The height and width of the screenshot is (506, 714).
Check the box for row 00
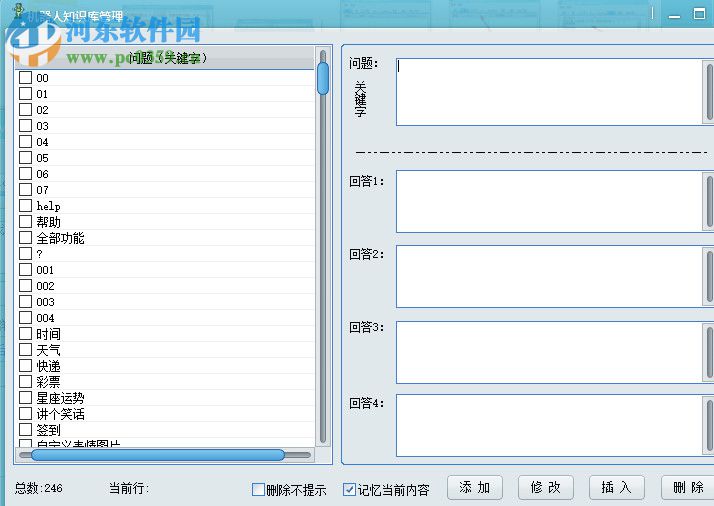pyautogui.click(x=26, y=77)
